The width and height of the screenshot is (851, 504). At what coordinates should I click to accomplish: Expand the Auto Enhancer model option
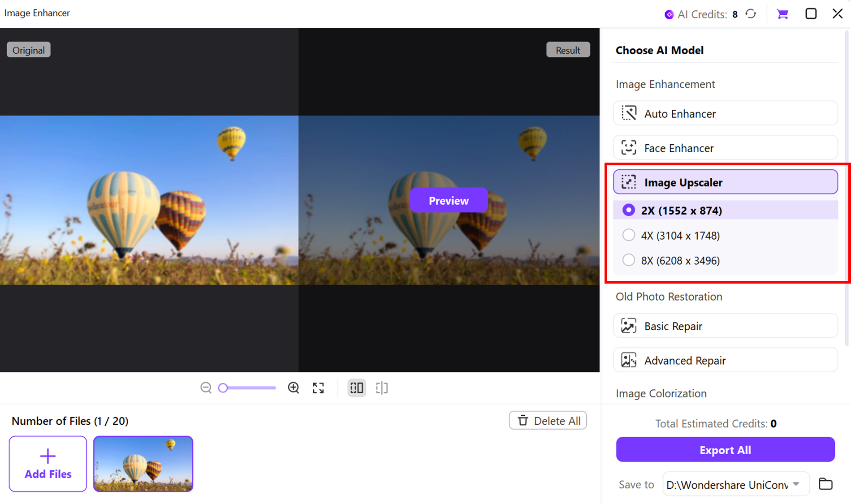(x=725, y=113)
